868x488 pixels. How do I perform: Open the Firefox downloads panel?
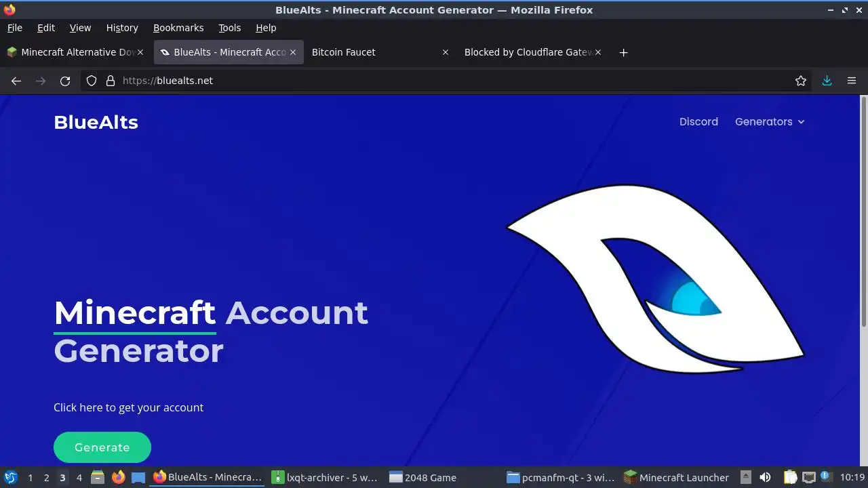coord(827,81)
